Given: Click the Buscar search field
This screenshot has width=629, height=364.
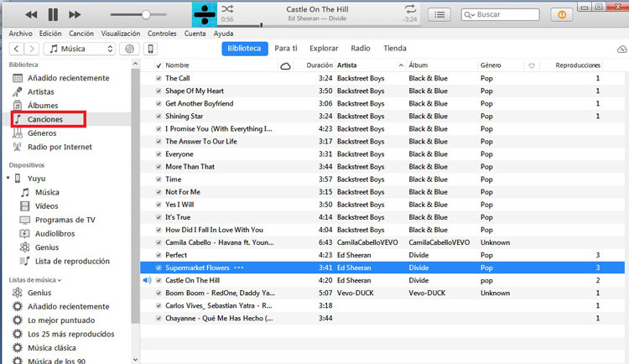Looking at the screenshot, I should tap(500, 15).
